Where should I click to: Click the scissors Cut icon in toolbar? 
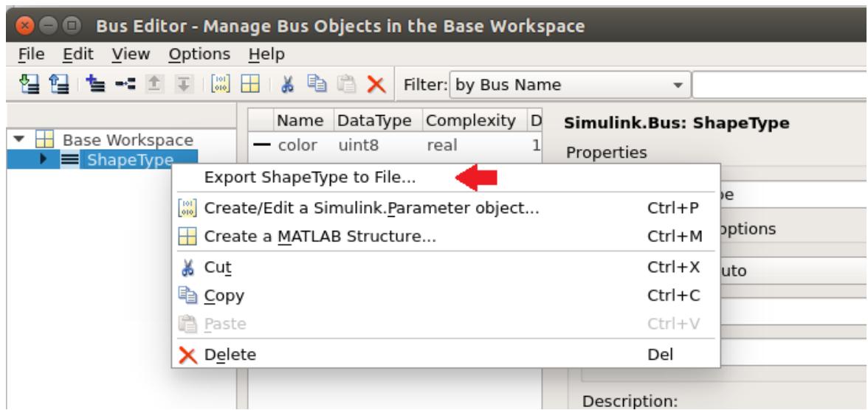[x=286, y=85]
